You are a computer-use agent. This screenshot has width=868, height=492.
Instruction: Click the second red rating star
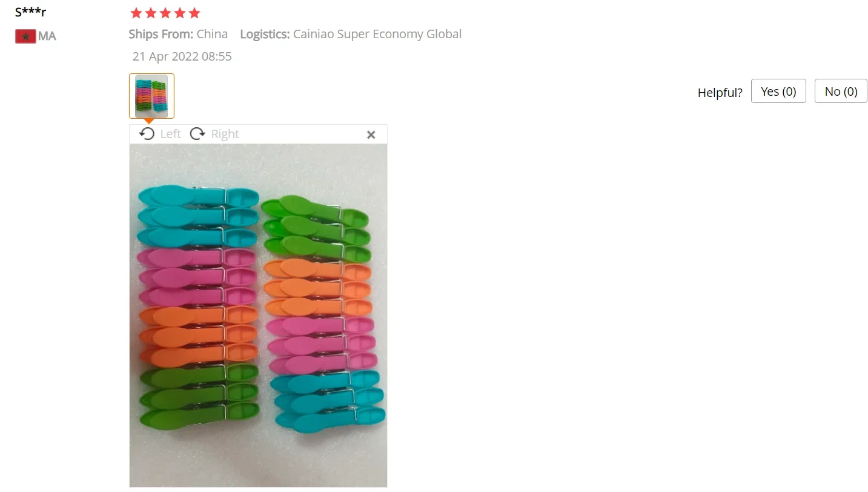pyautogui.click(x=151, y=13)
